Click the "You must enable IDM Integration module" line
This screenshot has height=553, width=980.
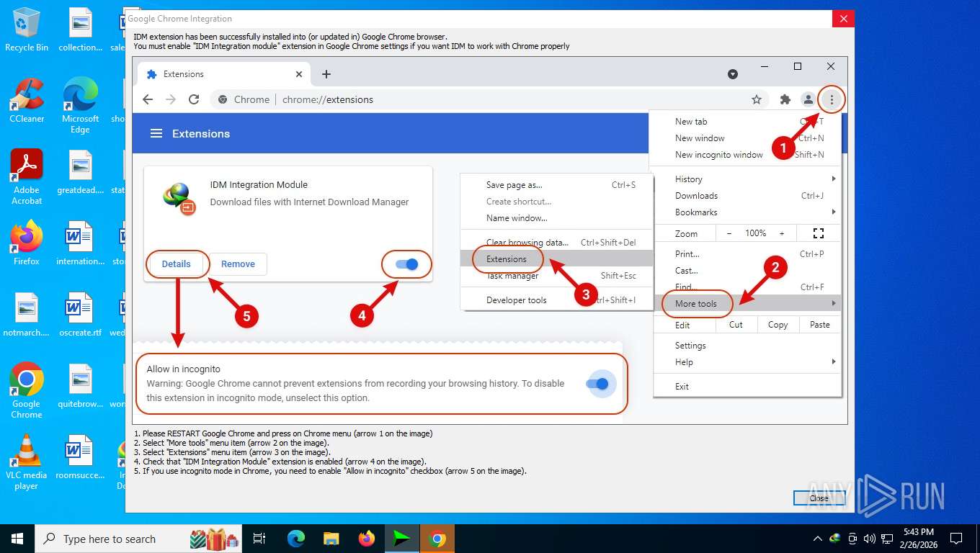[x=352, y=46]
